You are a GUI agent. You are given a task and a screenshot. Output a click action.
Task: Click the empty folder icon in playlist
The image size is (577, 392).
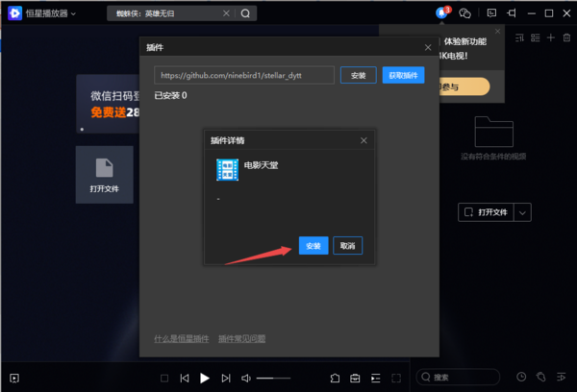coord(494,132)
